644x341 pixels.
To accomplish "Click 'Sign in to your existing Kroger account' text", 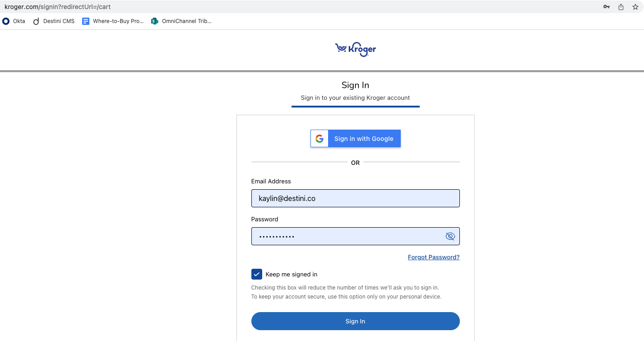I will coord(356,98).
